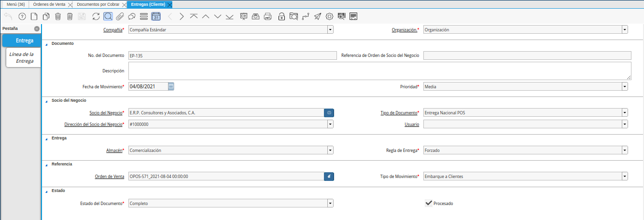Open the record search magnifier tool
The width and height of the screenshot is (644, 220).
click(x=108, y=16)
